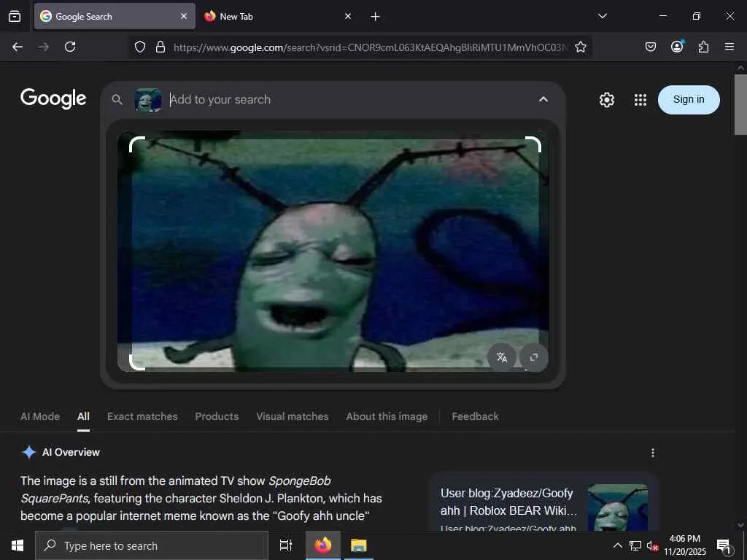Go back to the previous page
The image size is (747, 560).
tap(18, 47)
